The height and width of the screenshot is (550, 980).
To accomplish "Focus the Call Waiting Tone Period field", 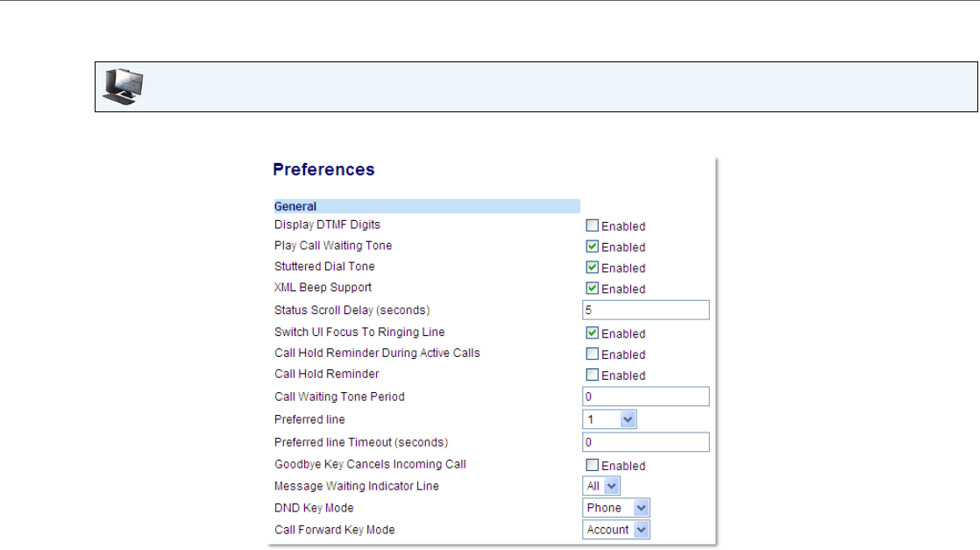I will 646,397.
